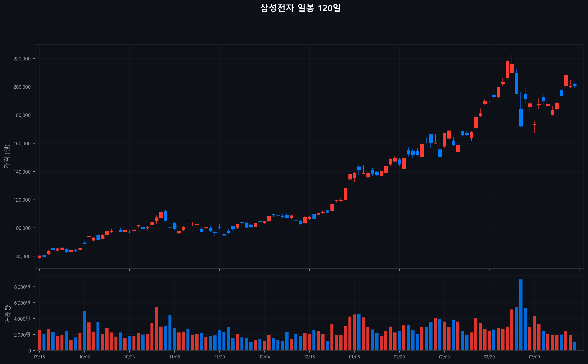Click the 8,000만 volume axis label
The height and width of the screenshot is (364, 588).
[22, 287]
